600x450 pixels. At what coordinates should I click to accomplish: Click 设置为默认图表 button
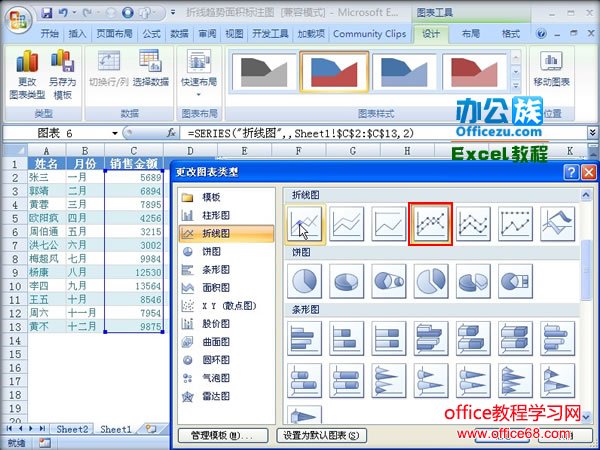[321, 435]
